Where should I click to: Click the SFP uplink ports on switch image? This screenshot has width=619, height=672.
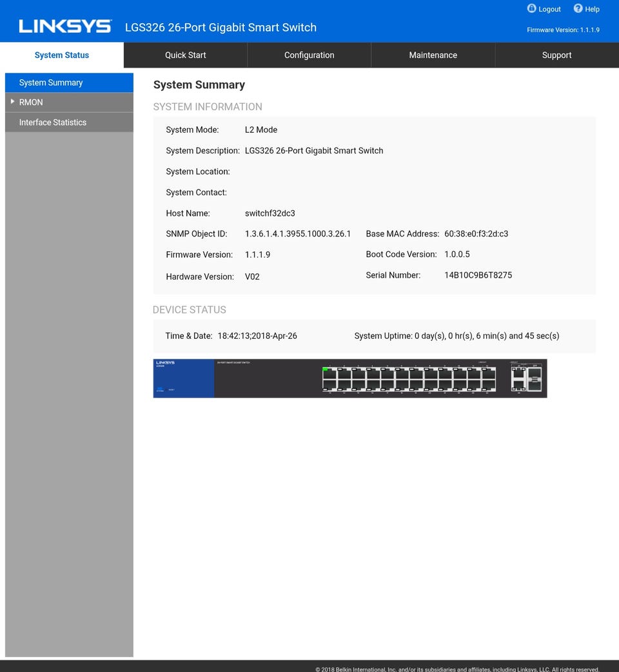pyautogui.click(x=534, y=378)
